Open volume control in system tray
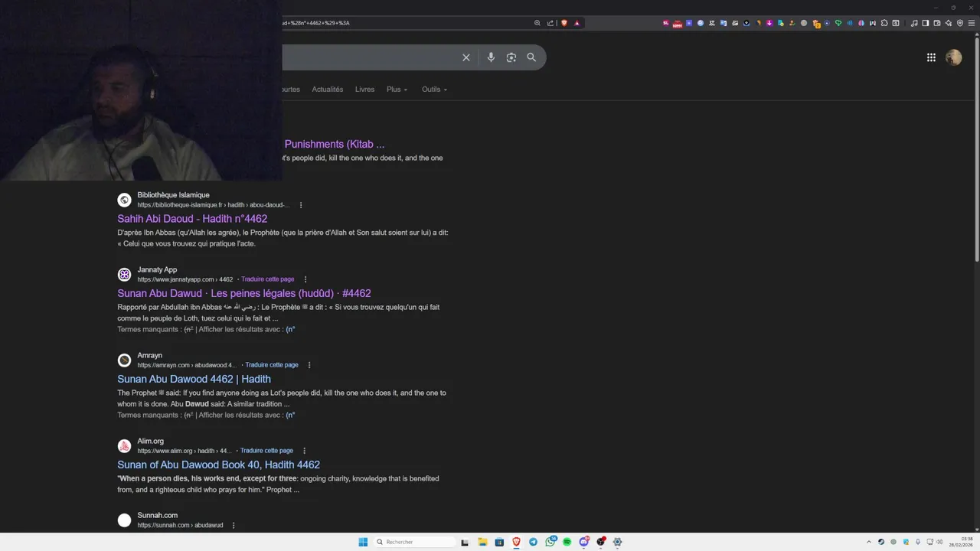 (939, 542)
